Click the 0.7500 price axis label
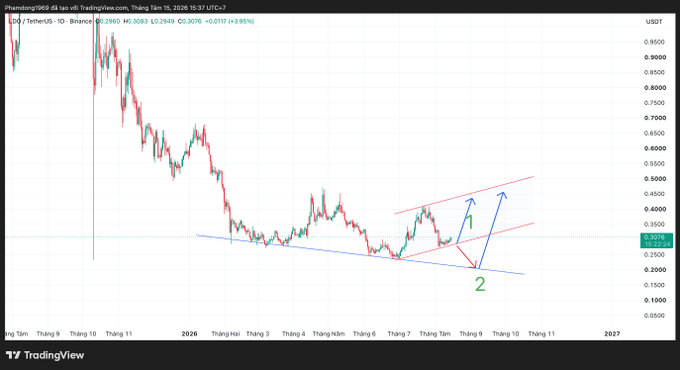The width and height of the screenshot is (680, 370). click(654, 103)
